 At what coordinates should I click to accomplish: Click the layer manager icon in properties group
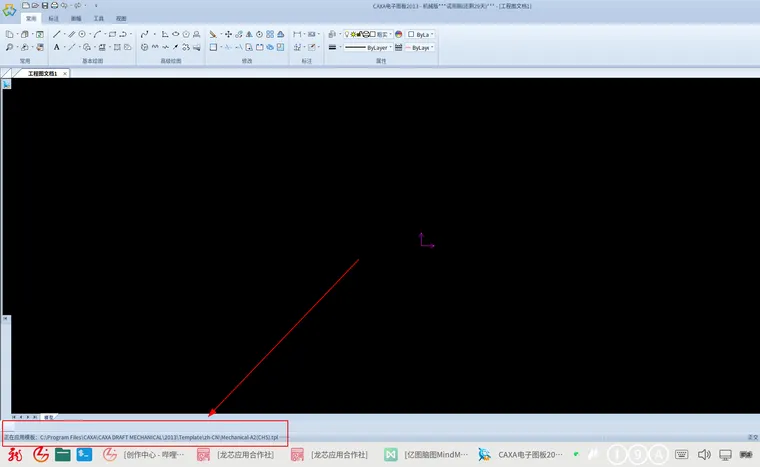point(332,34)
